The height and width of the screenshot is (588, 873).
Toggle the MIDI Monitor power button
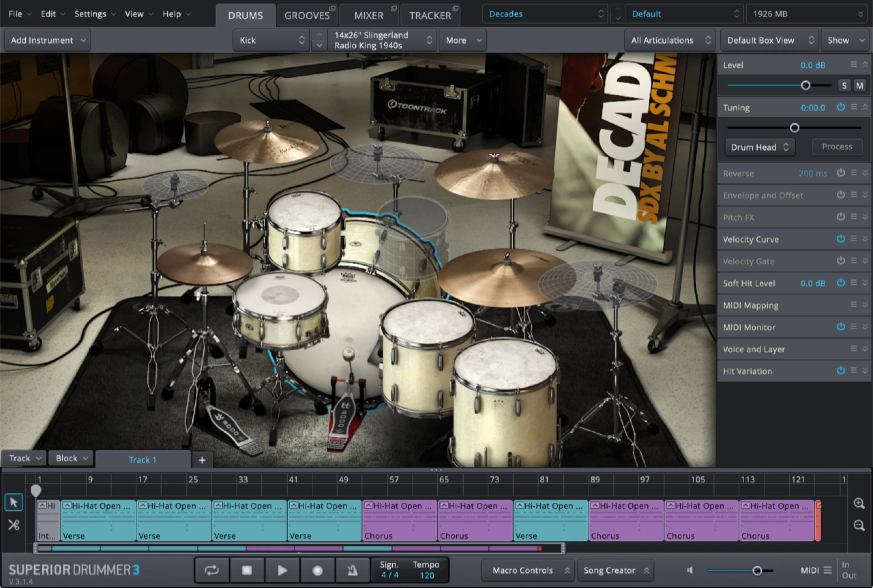tap(841, 326)
